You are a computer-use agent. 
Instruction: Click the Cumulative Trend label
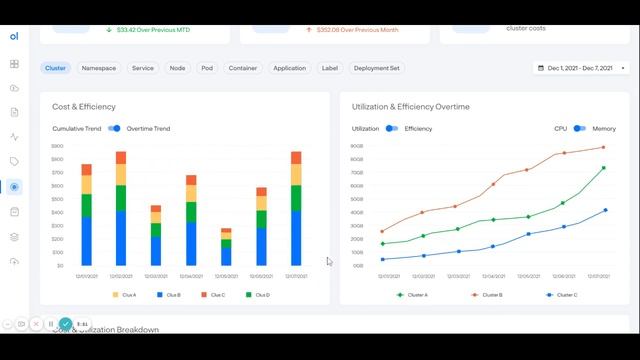pyautogui.click(x=77, y=129)
